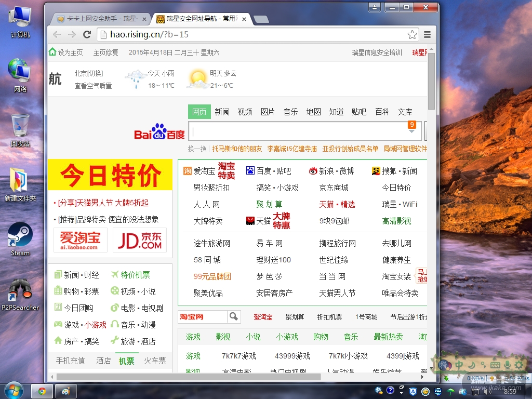
Task: Select the 机票 tab
Action: 127,361
